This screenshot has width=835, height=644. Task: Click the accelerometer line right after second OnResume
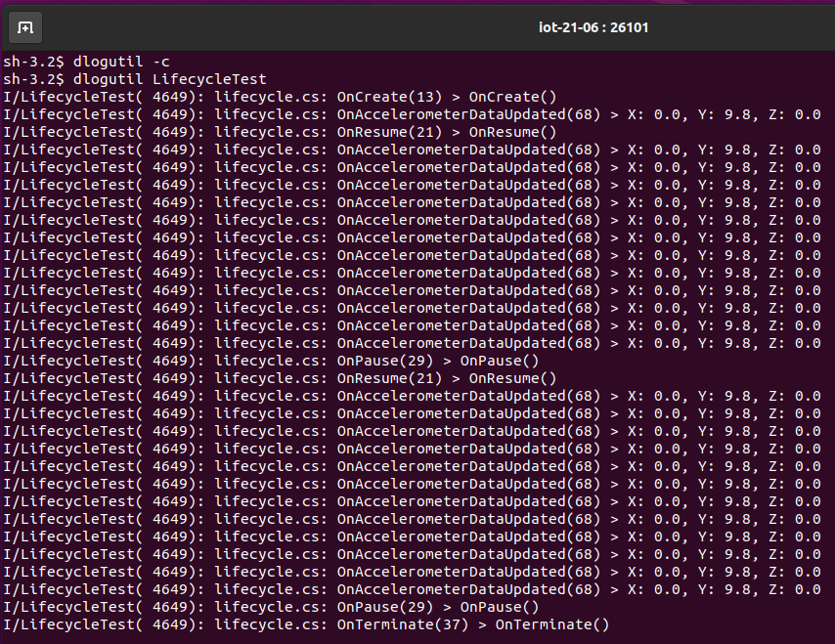pyautogui.click(x=411, y=396)
